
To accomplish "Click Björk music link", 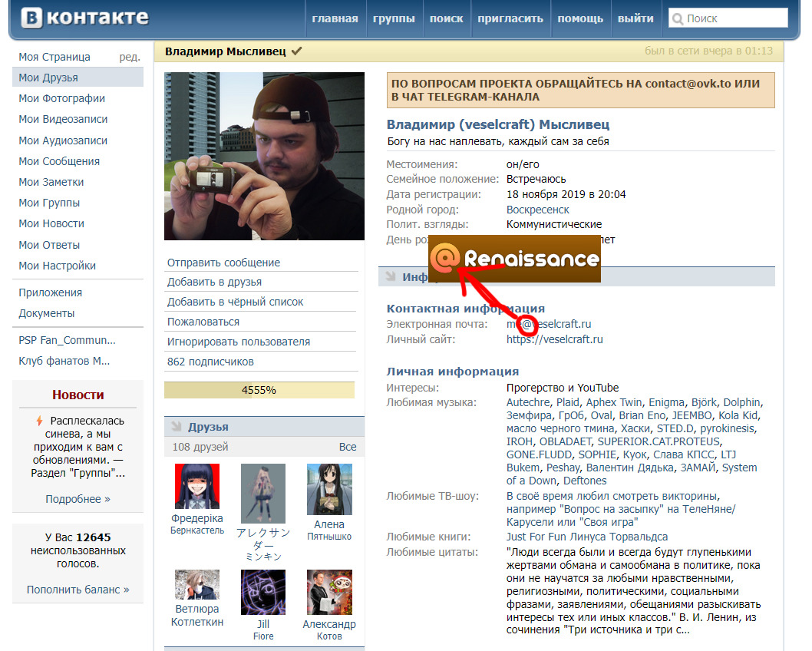I will (704, 402).
